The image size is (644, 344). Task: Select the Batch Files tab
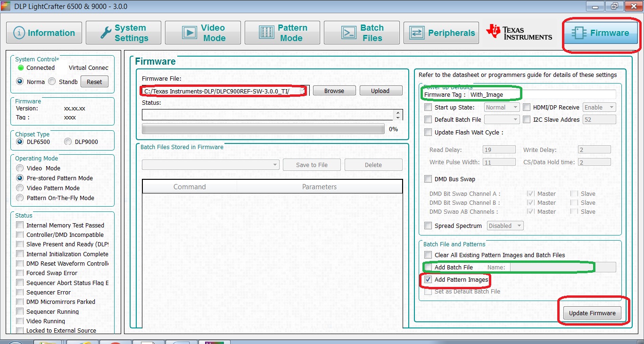pos(362,33)
